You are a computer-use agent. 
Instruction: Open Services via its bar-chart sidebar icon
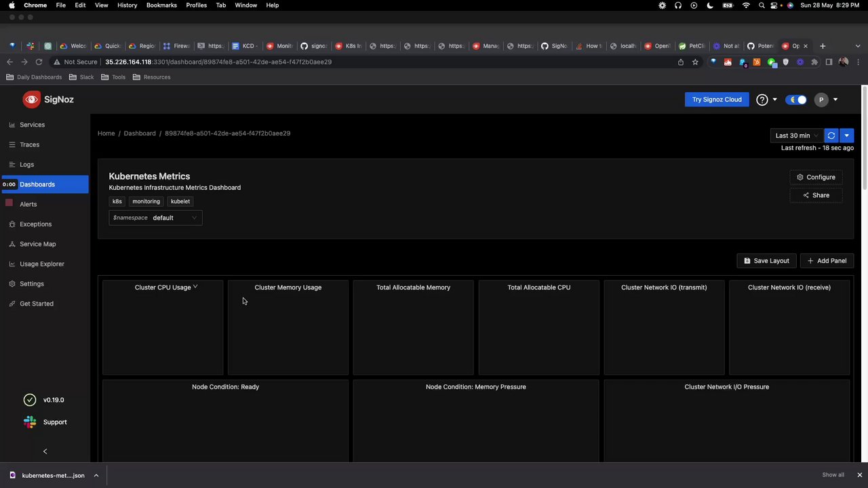pyautogui.click(x=12, y=125)
